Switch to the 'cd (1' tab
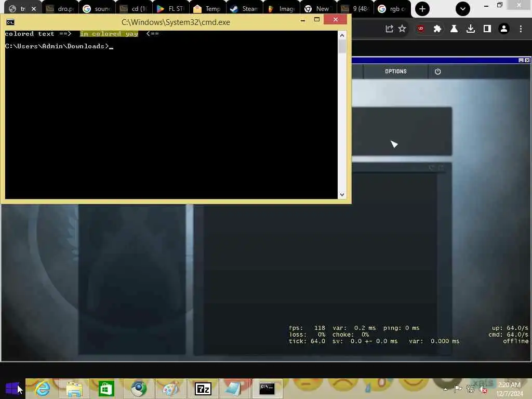 pyautogui.click(x=134, y=9)
